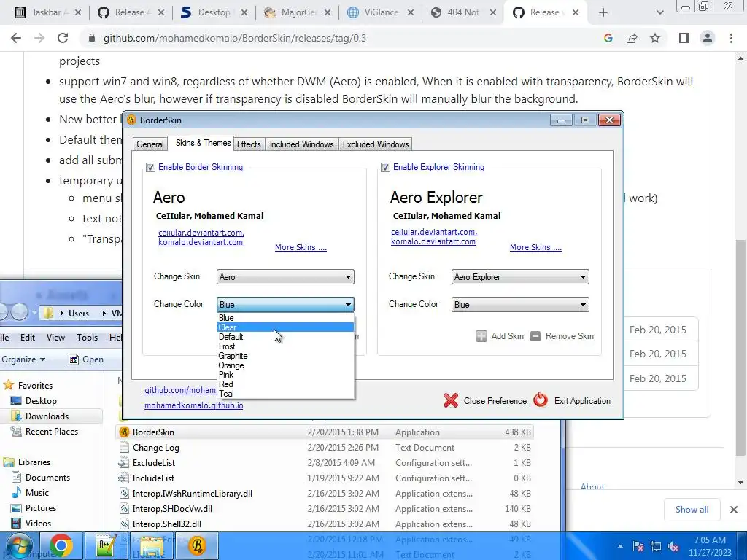
Task: Open a new Chrome tab
Action: point(603,12)
